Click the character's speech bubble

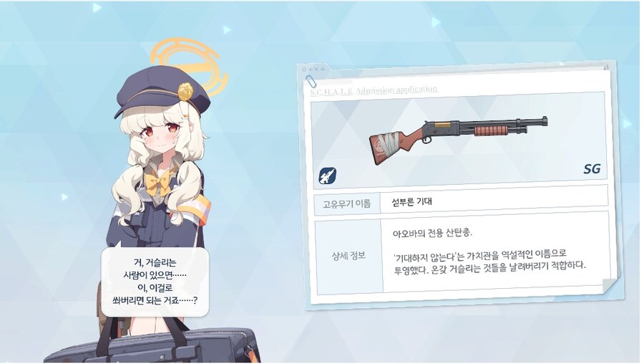(x=155, y=282)
